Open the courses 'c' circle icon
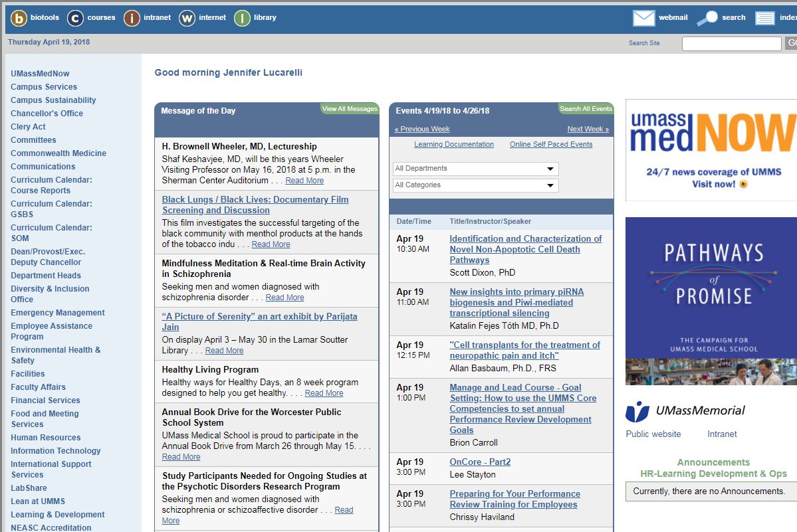Image resolution: width=797 pixels, height=532 pixels. (x=76, y=18)
